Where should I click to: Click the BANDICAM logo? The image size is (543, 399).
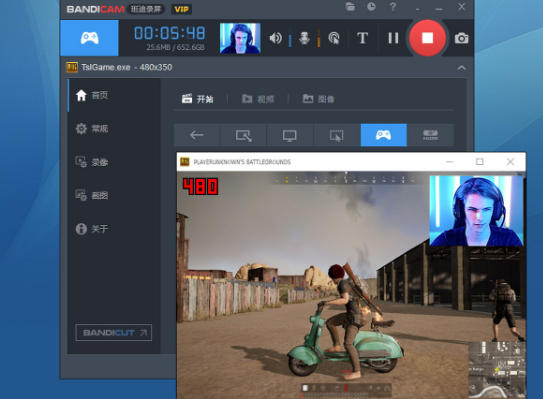(x=96, y=9)
